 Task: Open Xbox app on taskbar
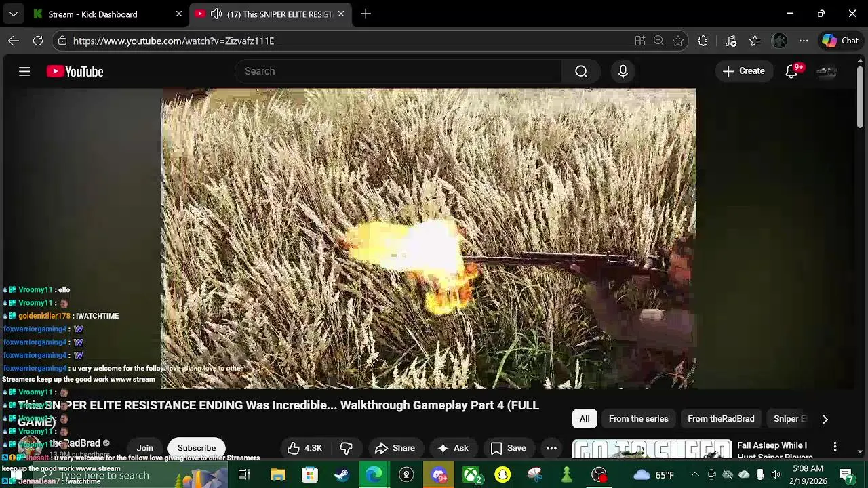pyautogui.click(x=471, y=475)
